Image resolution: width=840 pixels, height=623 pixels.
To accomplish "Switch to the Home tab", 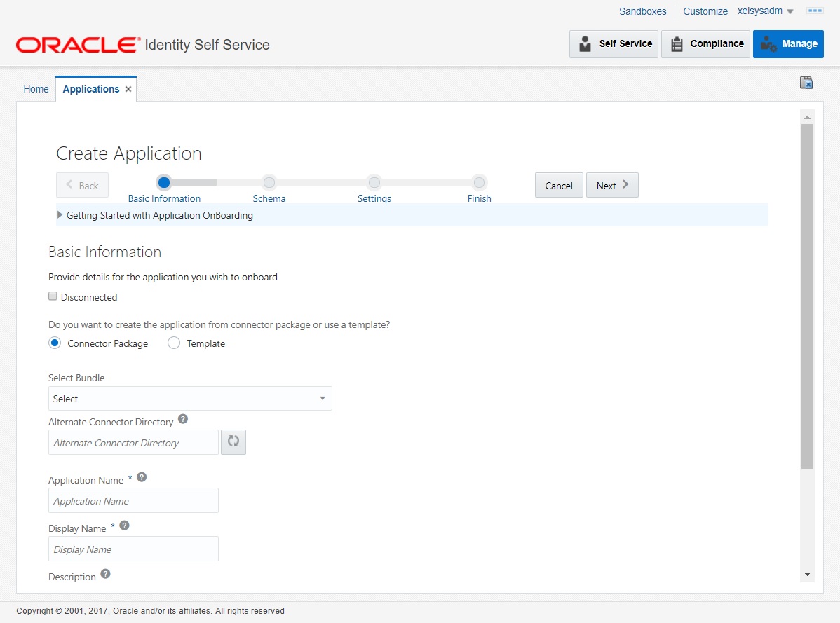I will point(36,88).
